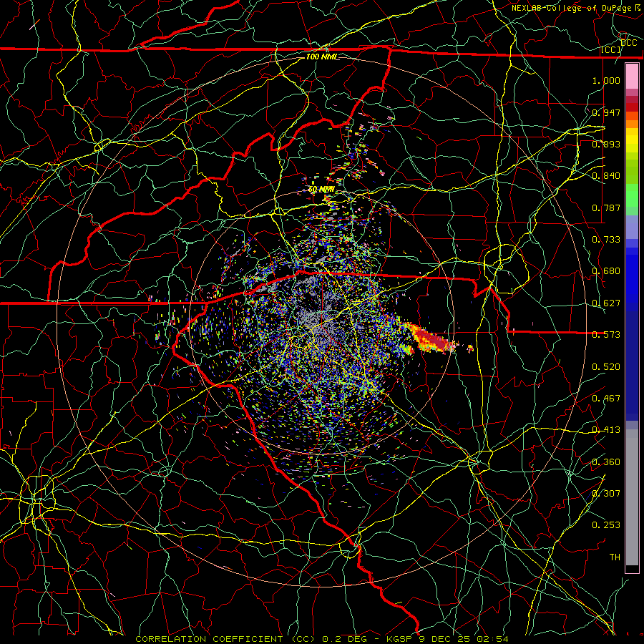Pick the pink swatch at the color bar top
This screenshot has height=644, width=644.
point(632,77)
